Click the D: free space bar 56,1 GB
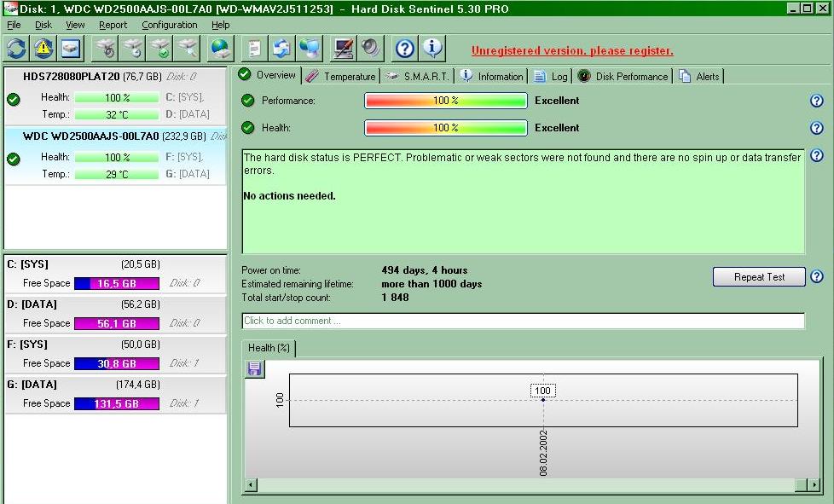 point(117,323)
